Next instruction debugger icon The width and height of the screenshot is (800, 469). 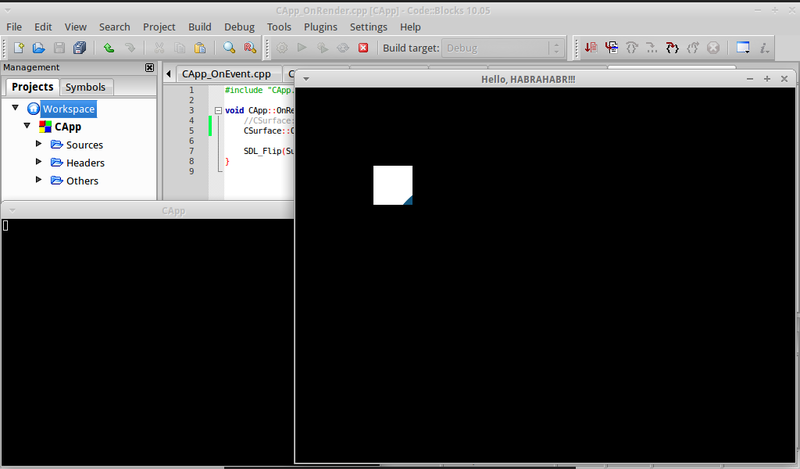652,48
